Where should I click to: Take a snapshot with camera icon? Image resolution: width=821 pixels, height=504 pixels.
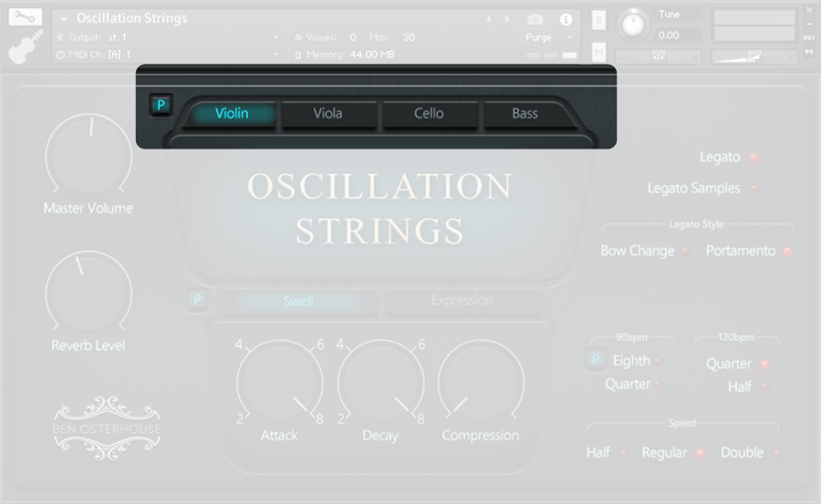pos(535,19)
